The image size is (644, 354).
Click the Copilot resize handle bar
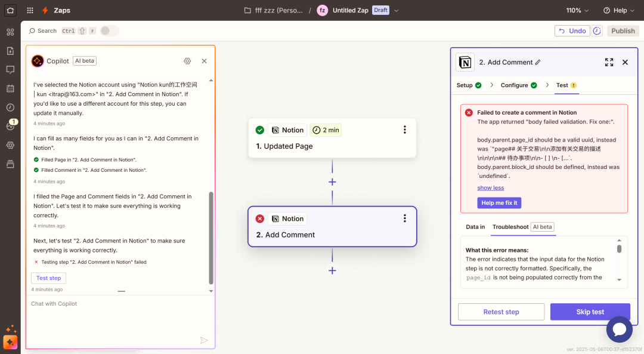121,291
